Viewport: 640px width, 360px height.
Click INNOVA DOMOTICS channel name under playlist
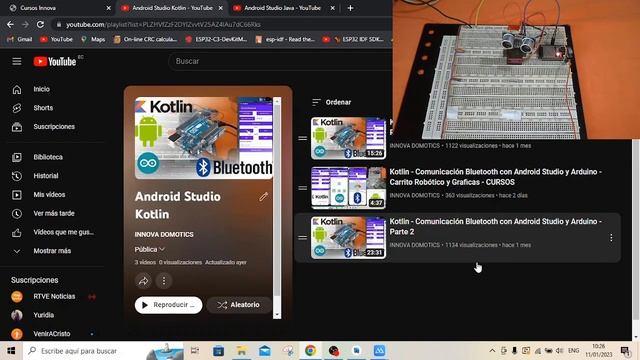tap(164, 234)
